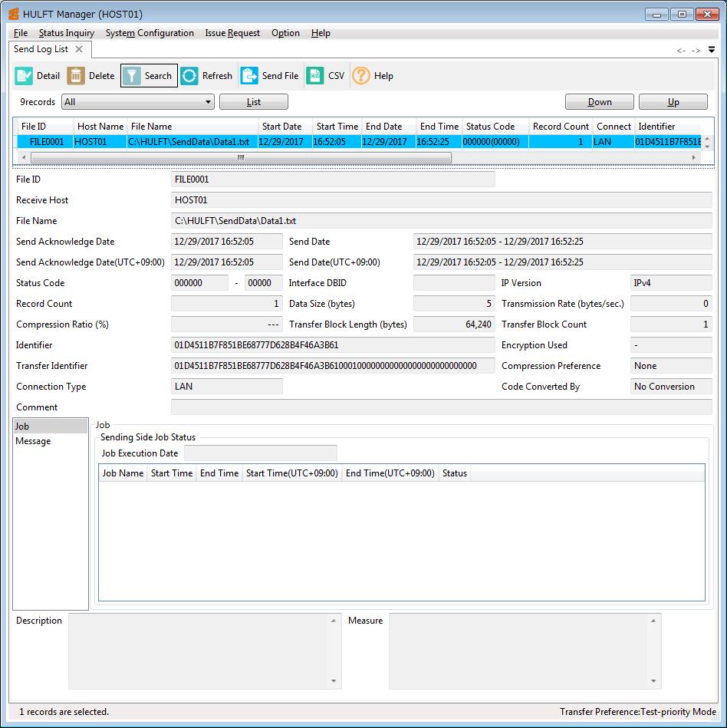The height and width of the screenshot is (728, 727).
Task: Click the Up button
Action: coord(673,102)
